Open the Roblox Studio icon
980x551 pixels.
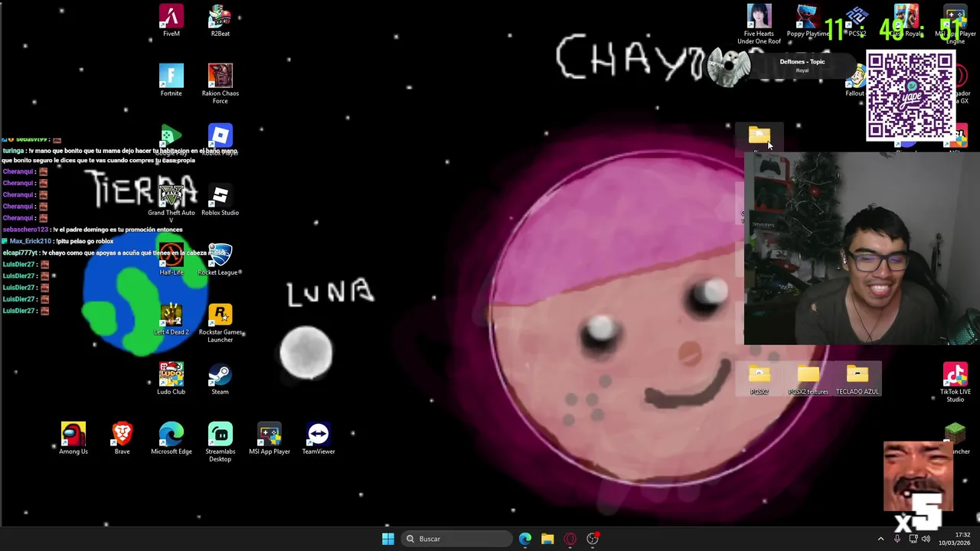(x=220, y=201)
